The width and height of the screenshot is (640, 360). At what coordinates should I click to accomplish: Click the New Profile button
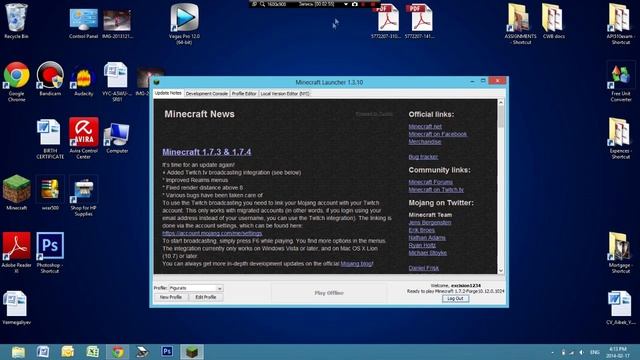pos(171,297)
